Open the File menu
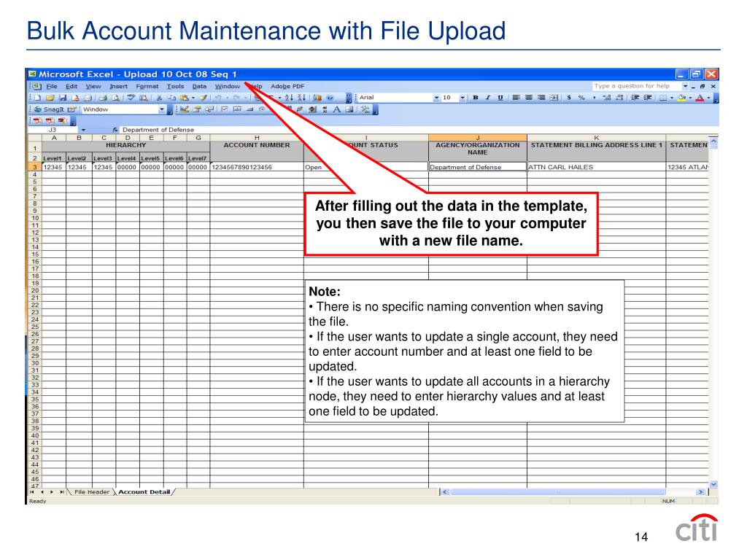This screenshot has width=747, height=560. [x=52, y=86]
